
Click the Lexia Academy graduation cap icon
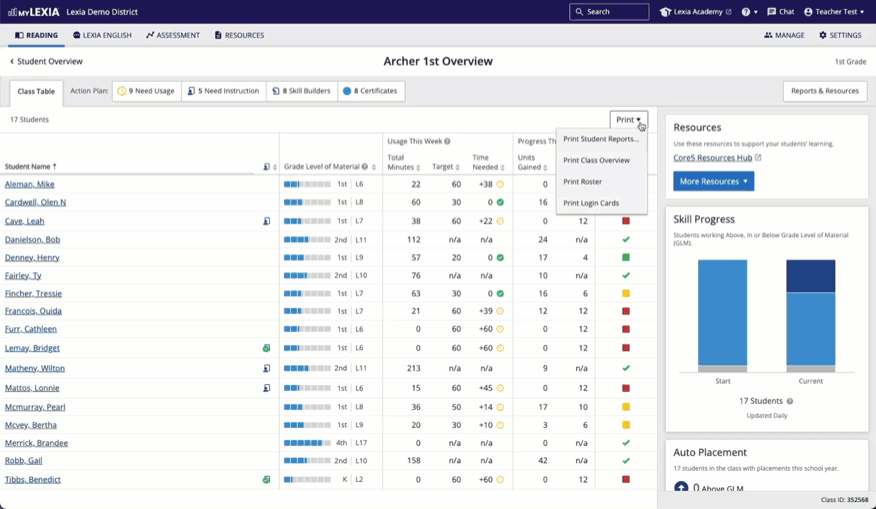click(666, 12)
